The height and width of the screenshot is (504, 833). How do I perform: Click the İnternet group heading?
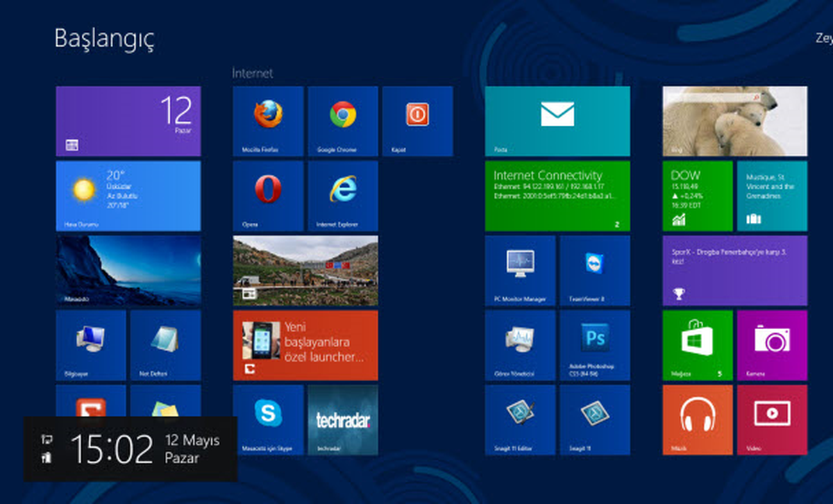coord(253,73)
